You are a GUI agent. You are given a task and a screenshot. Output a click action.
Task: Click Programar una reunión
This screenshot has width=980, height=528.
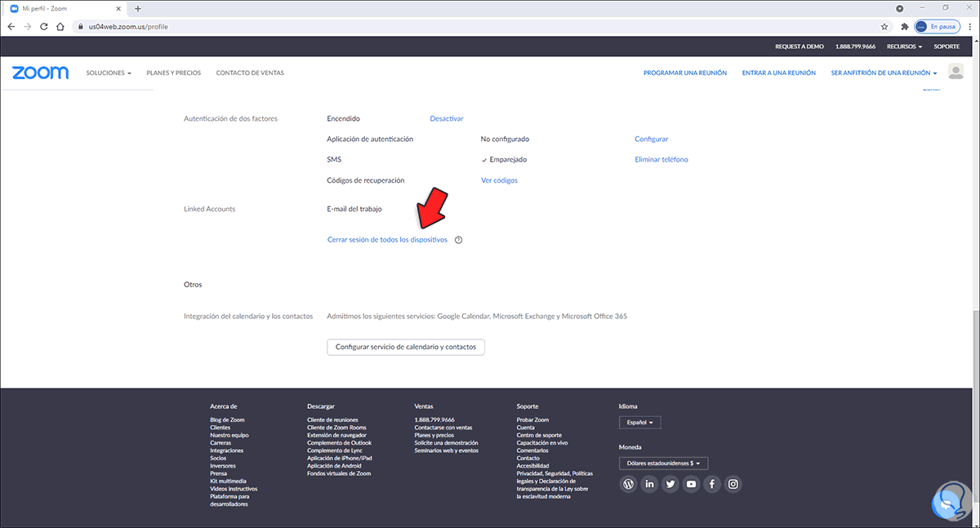pos(685,73)
